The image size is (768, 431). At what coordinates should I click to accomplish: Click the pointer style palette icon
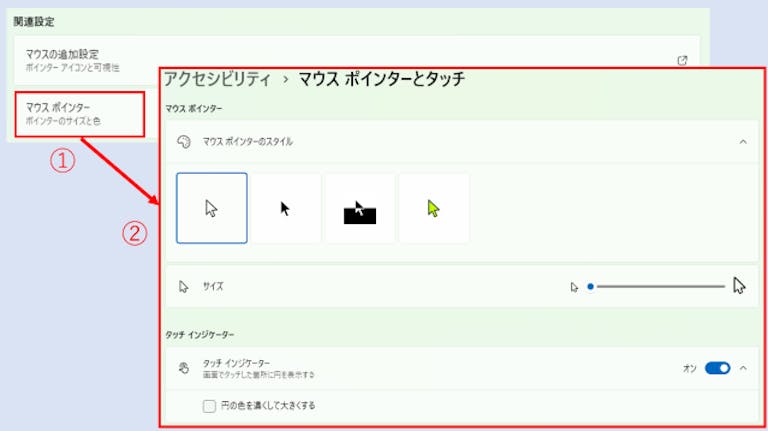tap(184, 142)
